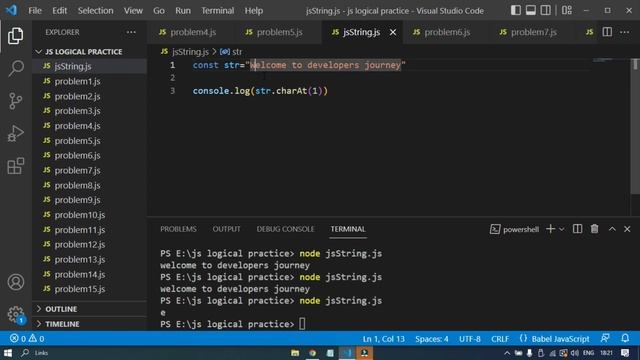The height and width of the screenshot is (360, 640).
Task: Click the str breadcrumb symbol
Action: [x=231, y=52]
